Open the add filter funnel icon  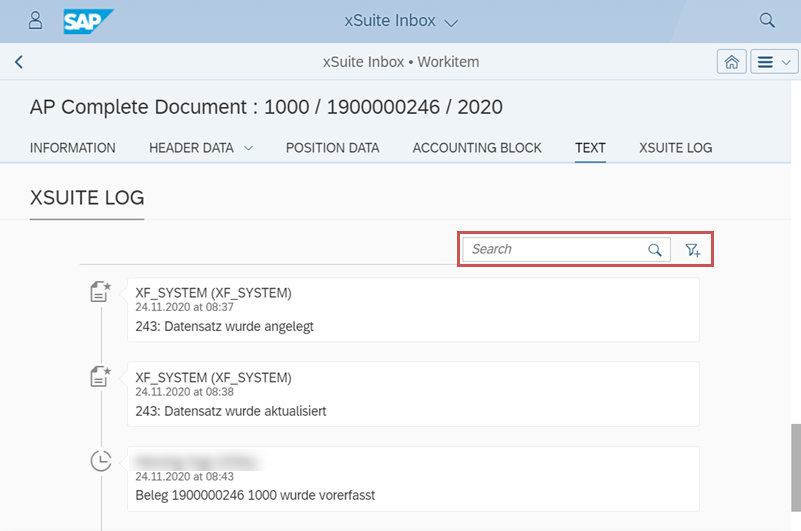coord(693,249)
